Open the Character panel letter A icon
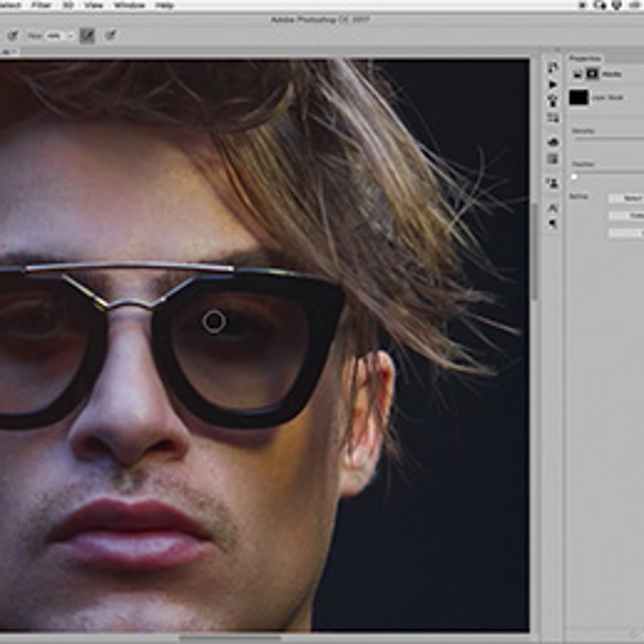Viewport: 644px width, 644px height. [x=554, y=208]
